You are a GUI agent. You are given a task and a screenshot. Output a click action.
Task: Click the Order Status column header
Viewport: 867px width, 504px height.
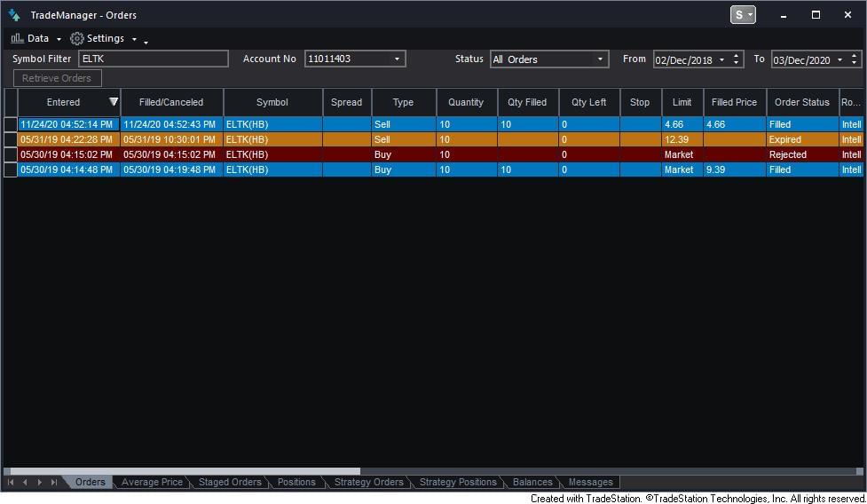801,102
